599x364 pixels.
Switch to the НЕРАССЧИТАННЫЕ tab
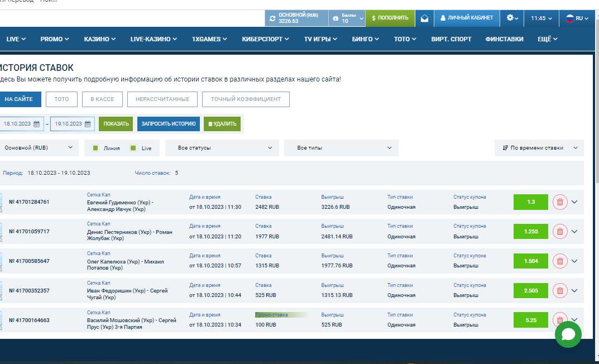[162, 99]
